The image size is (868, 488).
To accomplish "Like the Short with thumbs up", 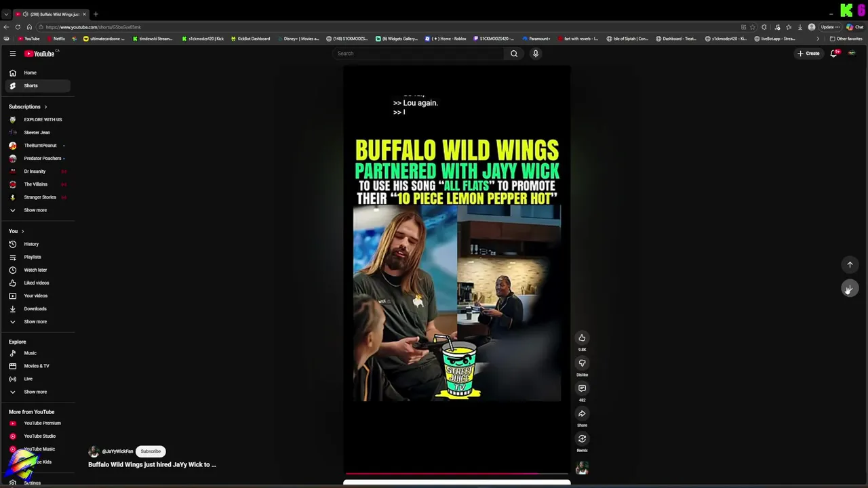I will point(582,338).
